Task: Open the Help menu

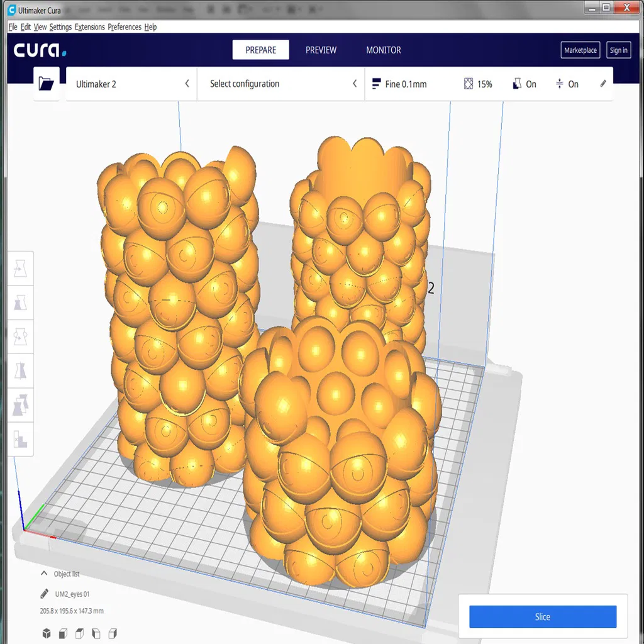Action: (x=150, y=26)
